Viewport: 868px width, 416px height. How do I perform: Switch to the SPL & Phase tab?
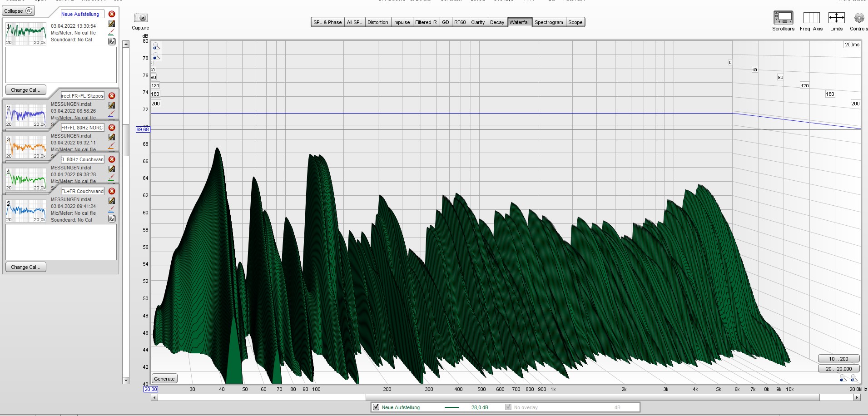tap(327, 22)
